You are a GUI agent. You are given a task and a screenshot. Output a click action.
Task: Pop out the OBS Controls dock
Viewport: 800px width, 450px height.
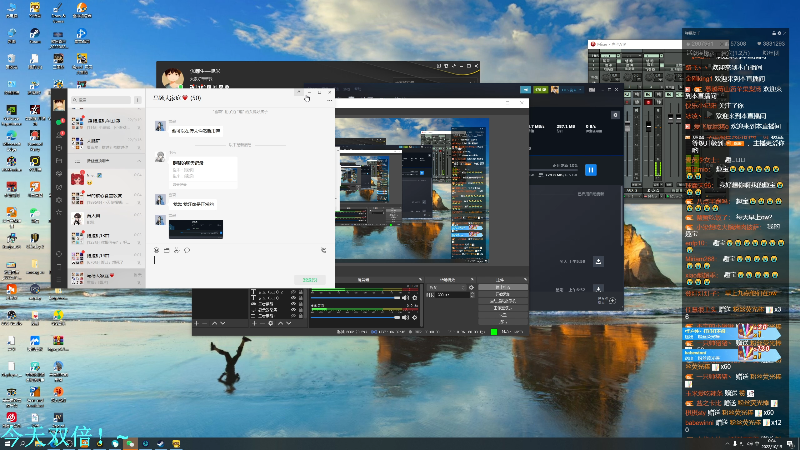(x=525, y=280)
